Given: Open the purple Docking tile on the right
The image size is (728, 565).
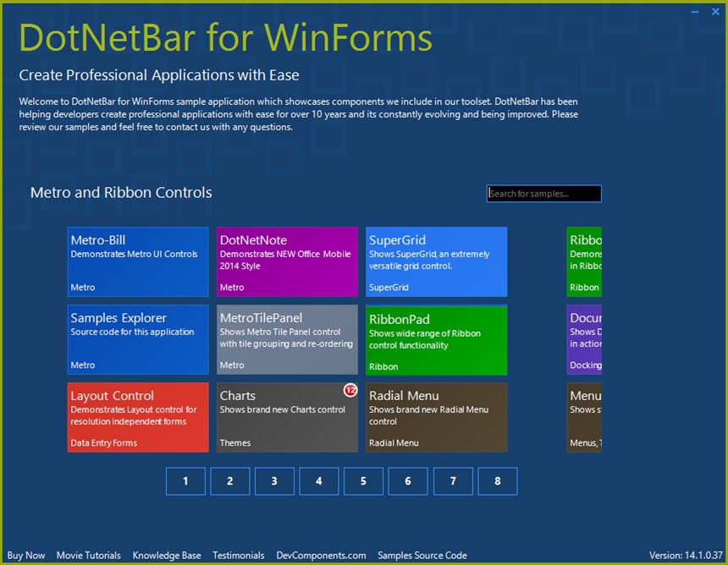Looking at the screenshot, I should pos(584,339).
